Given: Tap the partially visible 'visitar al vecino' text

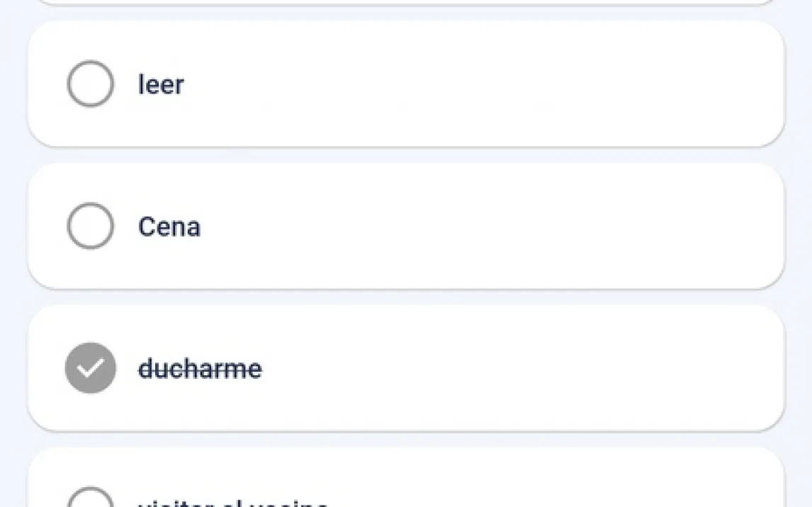Looking at the screenshot, I should [x=232, y=503].
